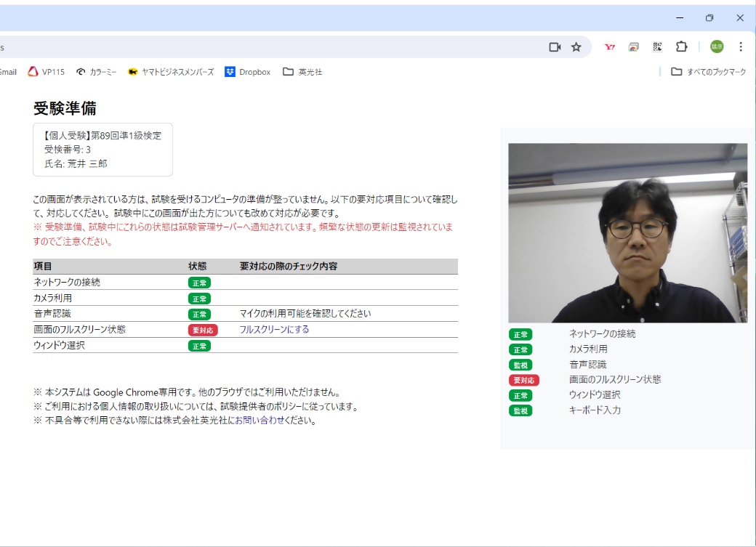The image size is (756, 547).
Task: Open the カラーミー bookmark
Action: (97, 72)
